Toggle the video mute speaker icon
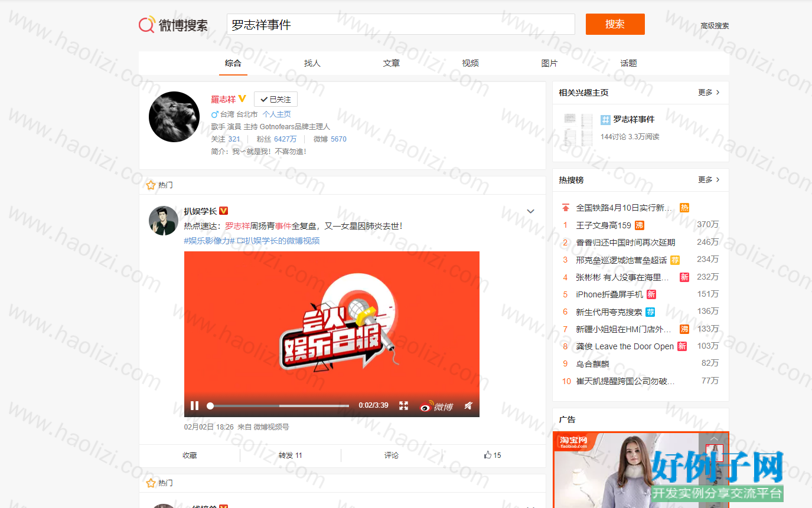This screenshot has height=508, width=812. coord(468,406)
